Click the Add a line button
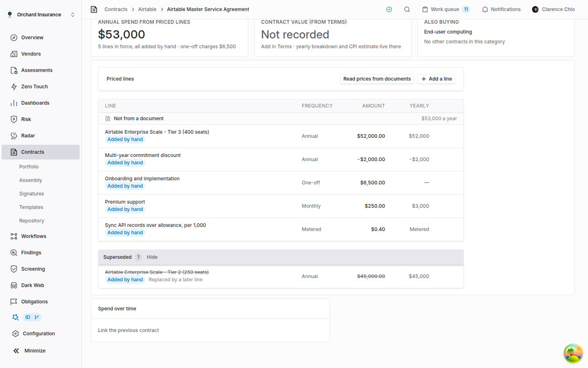 coord(436,79)
